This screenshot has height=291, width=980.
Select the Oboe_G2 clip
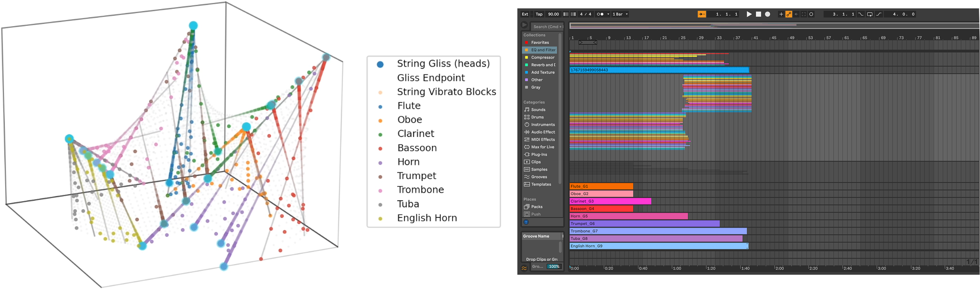(601, 194)
